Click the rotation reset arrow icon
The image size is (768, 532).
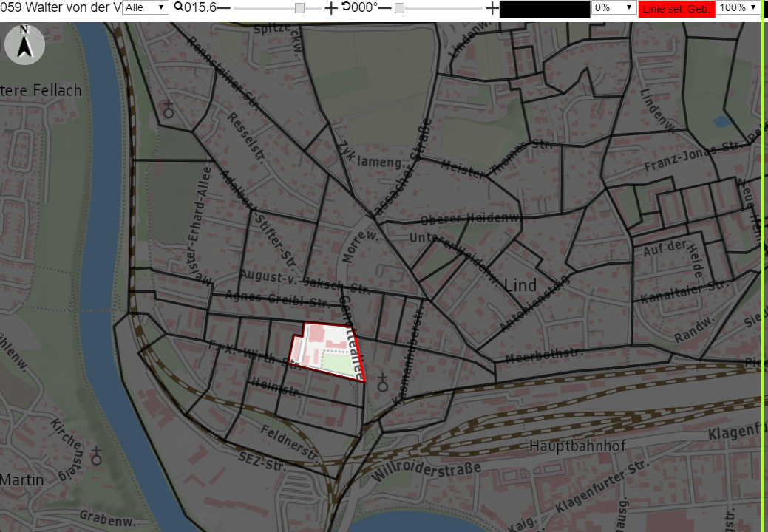(x=346, y=7)
